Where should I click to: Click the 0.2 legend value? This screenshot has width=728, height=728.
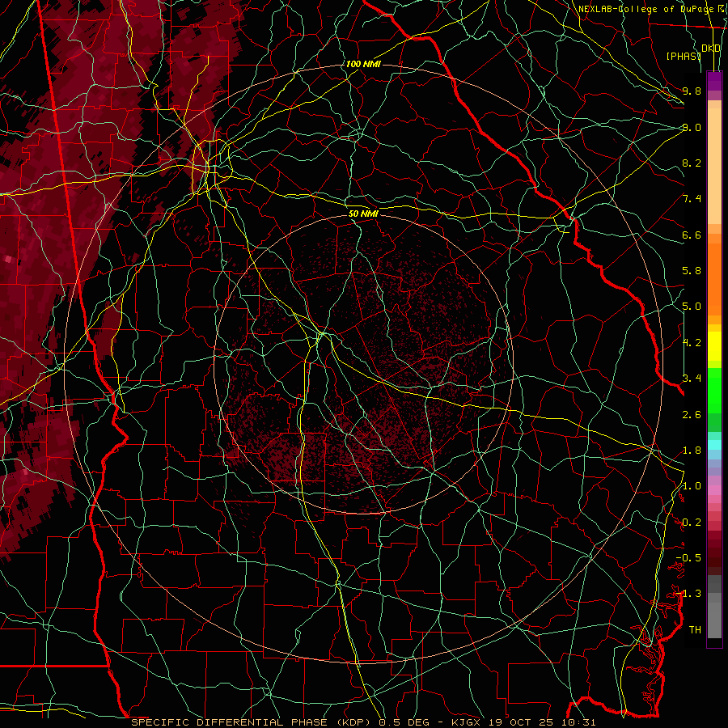tap(692, 523)
